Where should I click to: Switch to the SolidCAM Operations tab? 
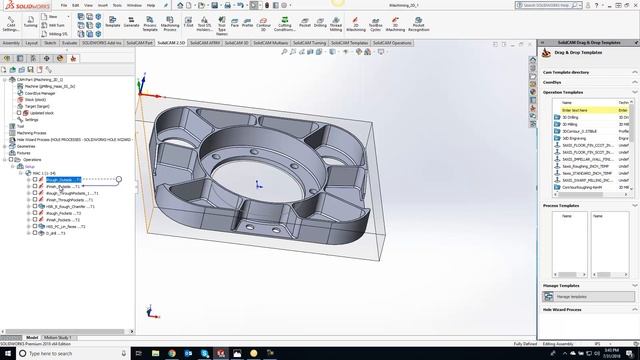coord(392,43)
